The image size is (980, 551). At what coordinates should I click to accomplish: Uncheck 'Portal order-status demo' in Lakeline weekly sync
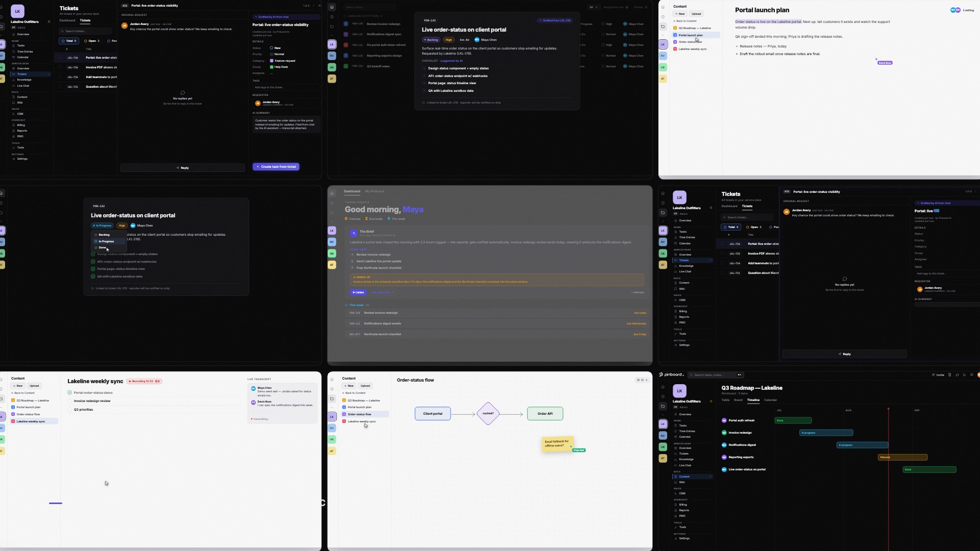(x=69, y=393)
